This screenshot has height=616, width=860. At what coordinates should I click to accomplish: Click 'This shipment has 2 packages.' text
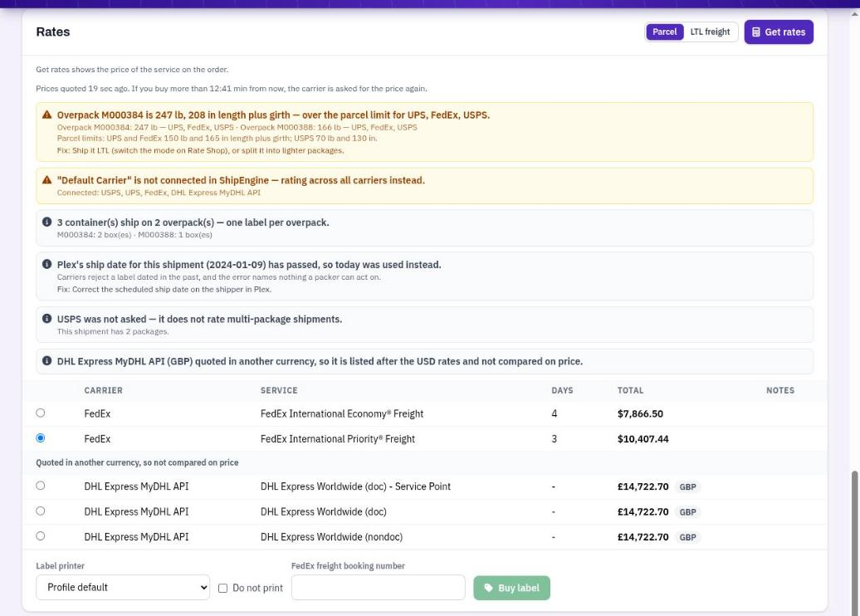click(x=113, y=331)
